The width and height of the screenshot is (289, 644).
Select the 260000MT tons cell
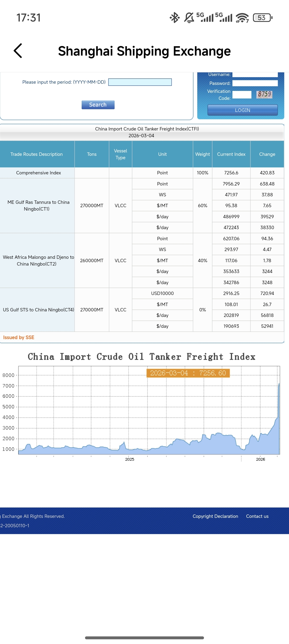[92, 260]
